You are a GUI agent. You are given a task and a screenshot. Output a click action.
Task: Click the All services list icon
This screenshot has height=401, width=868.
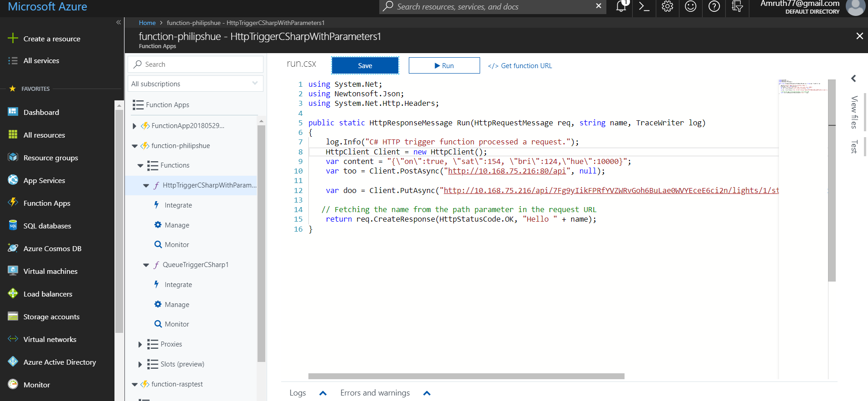coord(13,60)
